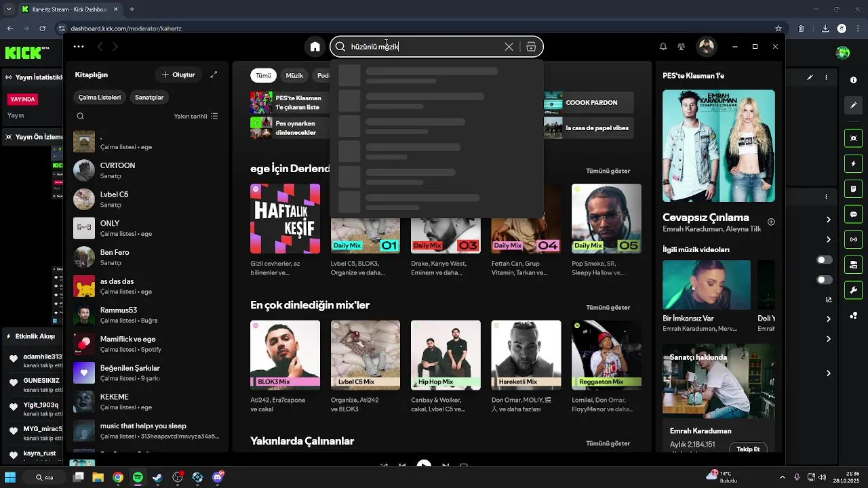868x488 pixels.
Task: Show all En çok dinlediğin mix'ler
Action: (x=608, y=308)
